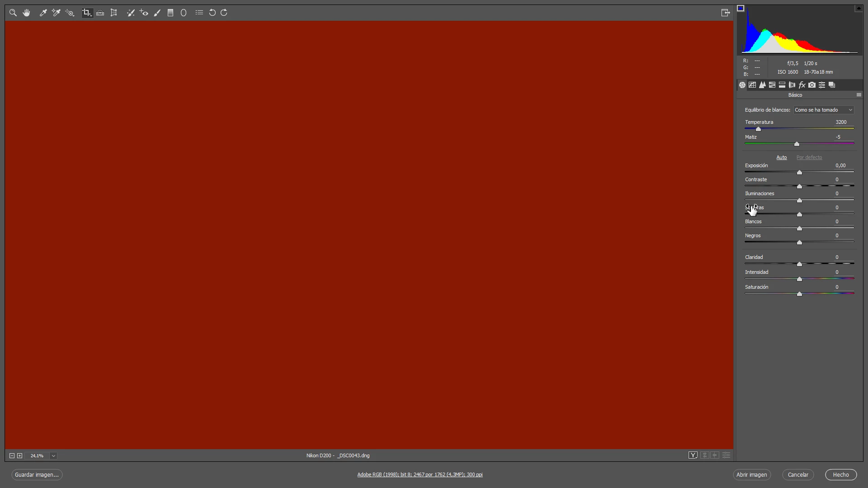Screen dimensions: 868x488
Task: Choose the Red Eye Removal tool
Action: pos(144,13)
